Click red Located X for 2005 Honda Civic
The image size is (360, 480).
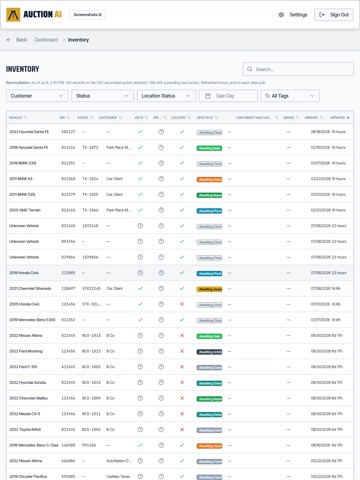(x=182, y=304)
